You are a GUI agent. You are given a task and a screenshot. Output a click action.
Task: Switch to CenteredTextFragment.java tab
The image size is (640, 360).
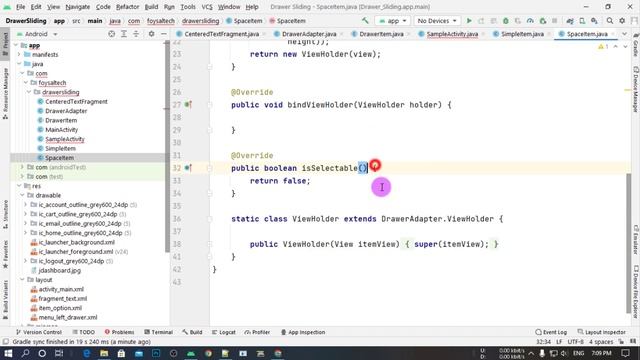tap(222, 34)
